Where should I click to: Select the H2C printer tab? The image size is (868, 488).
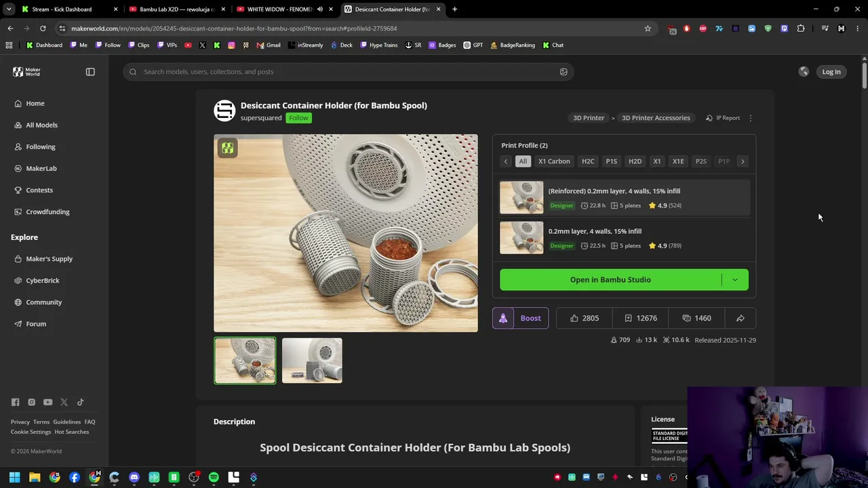[588, 161]
